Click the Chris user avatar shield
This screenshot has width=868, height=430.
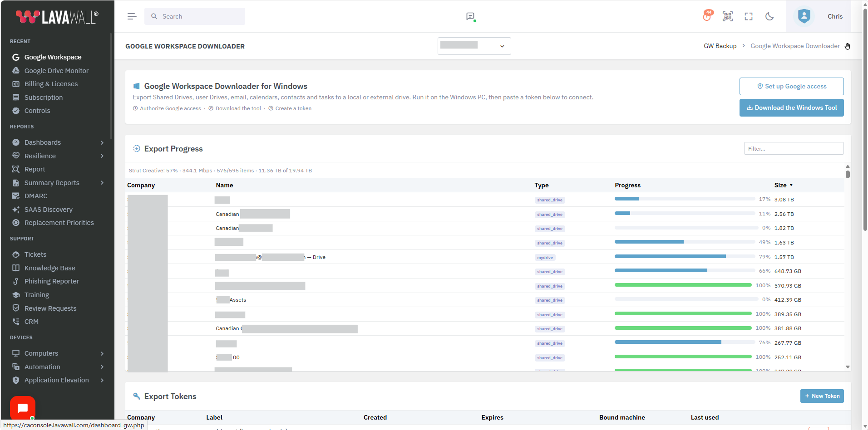804,16
